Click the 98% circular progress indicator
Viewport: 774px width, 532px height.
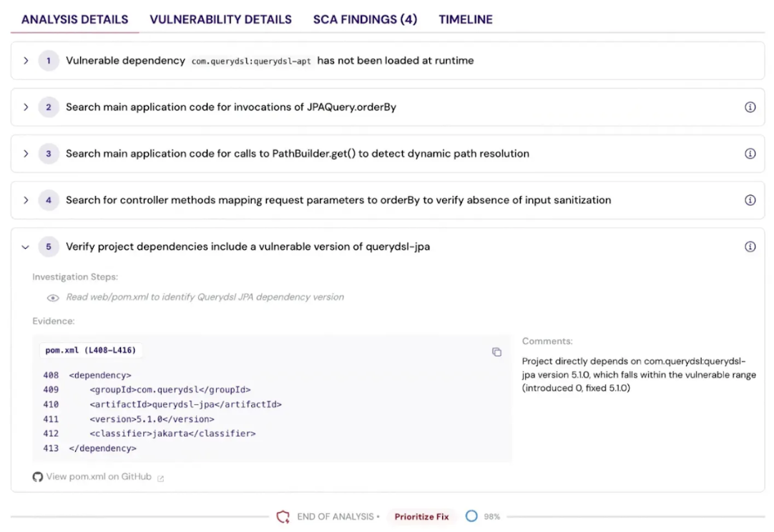pyautogui.click(x=471, y=516)
